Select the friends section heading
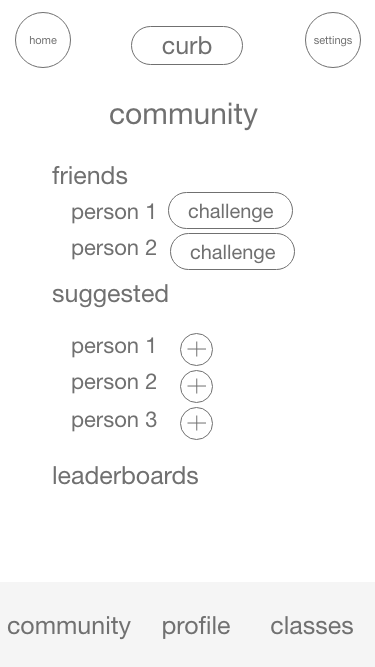Image resolution: width=375 pixels, height=667 pixels. (90, 175)
